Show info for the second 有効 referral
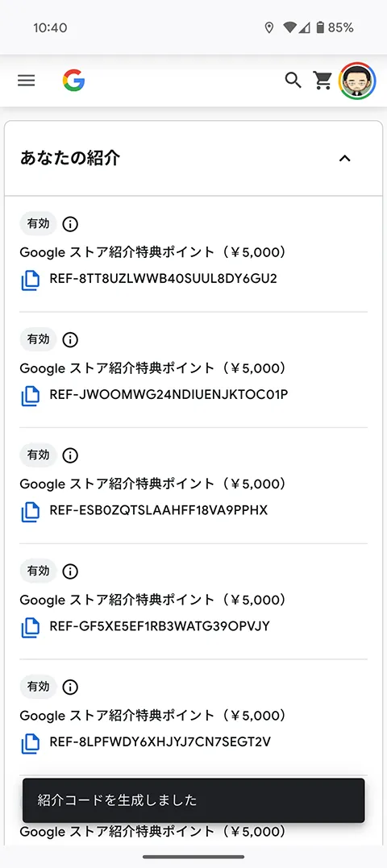This screenshot has width=387, height=868. [70, 340]
